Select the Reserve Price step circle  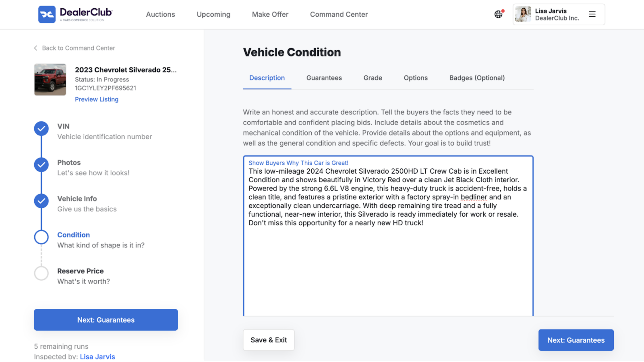tap(41, 273)
